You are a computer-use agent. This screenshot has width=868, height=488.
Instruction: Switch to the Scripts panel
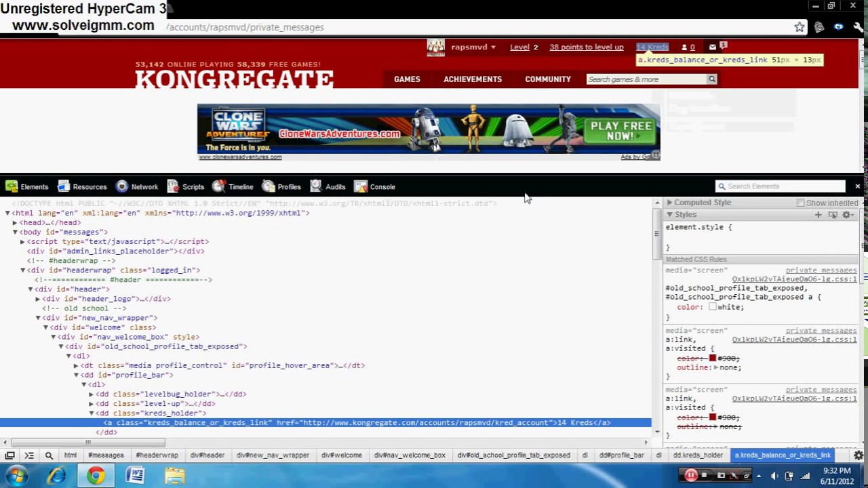[185, 186]
